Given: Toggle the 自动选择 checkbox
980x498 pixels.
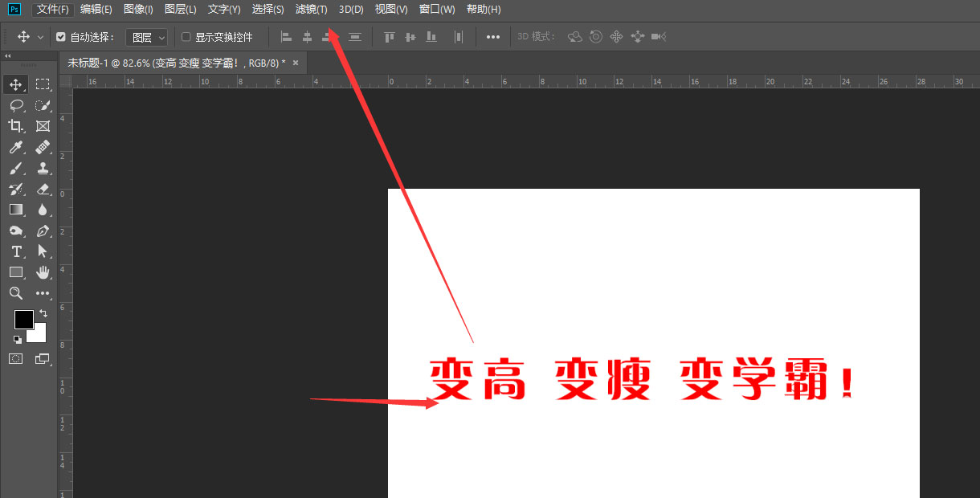Looking at the screenshot, I should tap(61, 36).
